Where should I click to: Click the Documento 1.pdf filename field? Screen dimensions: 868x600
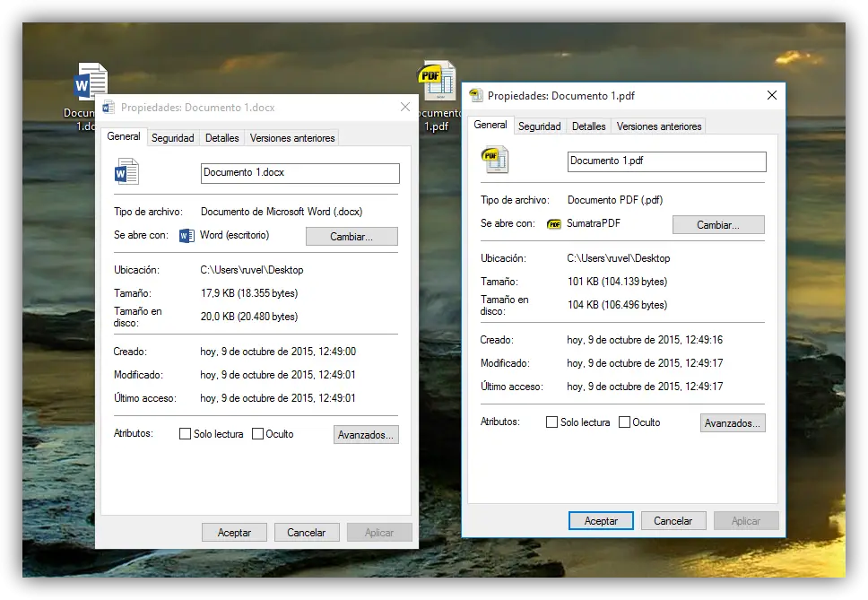click(666, 161)
